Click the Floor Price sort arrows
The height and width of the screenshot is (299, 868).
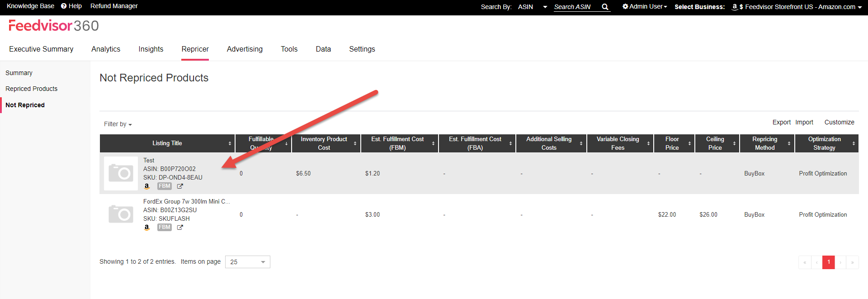pos(689,143)
